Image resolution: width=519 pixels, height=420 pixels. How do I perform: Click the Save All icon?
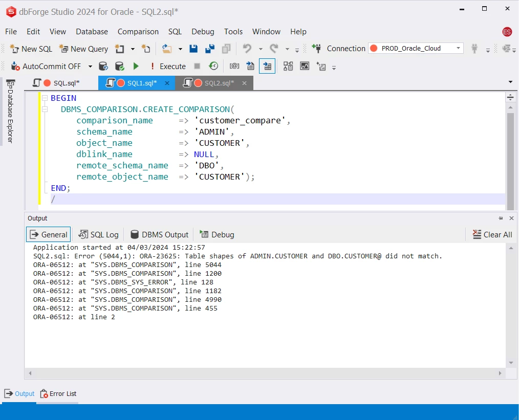[x=210, y=49]
